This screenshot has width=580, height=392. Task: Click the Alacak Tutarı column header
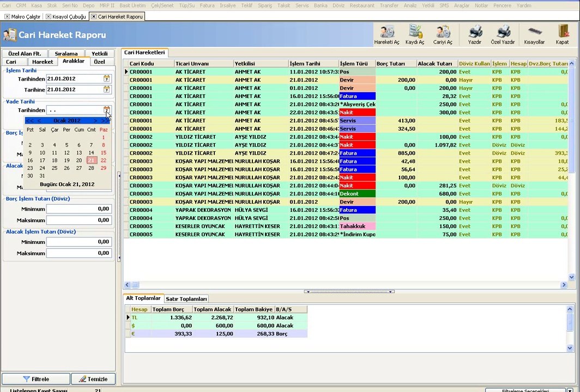point(437,64)
